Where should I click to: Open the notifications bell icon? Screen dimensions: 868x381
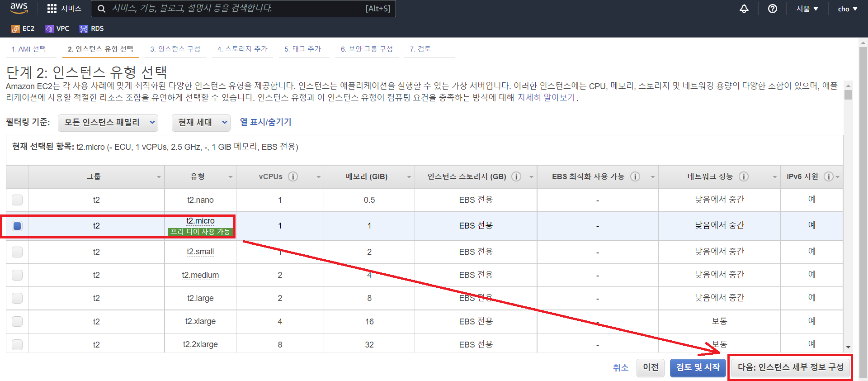744,9
